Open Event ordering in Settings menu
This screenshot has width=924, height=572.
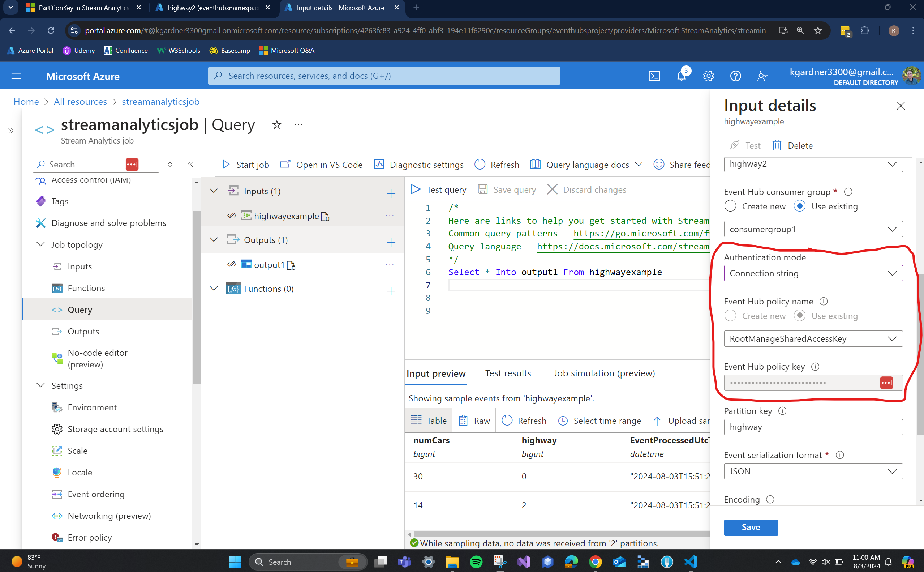tap(96, 494)
